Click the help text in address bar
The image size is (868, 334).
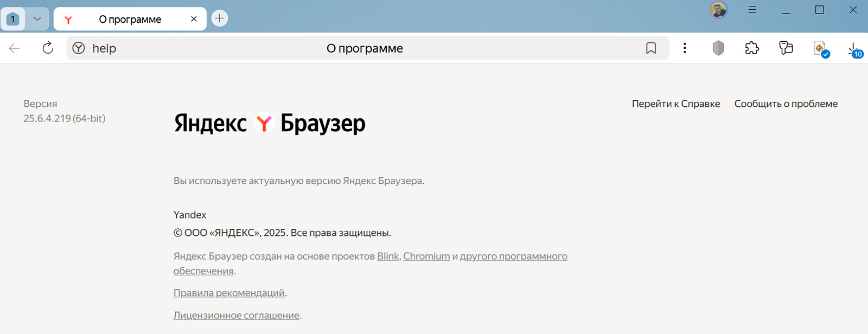pyautogui.click(x=104, y=48)
